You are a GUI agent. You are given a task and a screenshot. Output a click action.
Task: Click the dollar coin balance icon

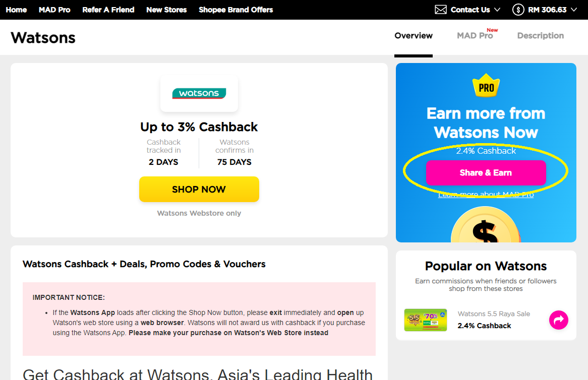tap(518, 10)
